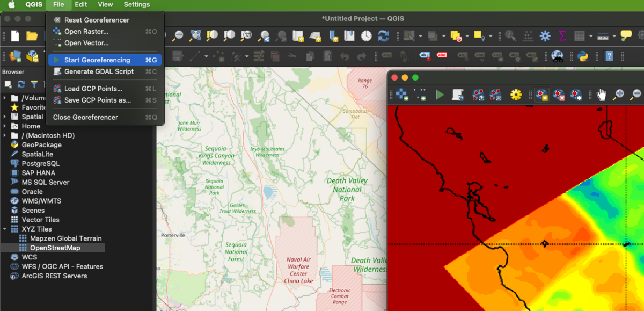Click the Refresh map icon in main toolbar

click(x=383, y=35)
